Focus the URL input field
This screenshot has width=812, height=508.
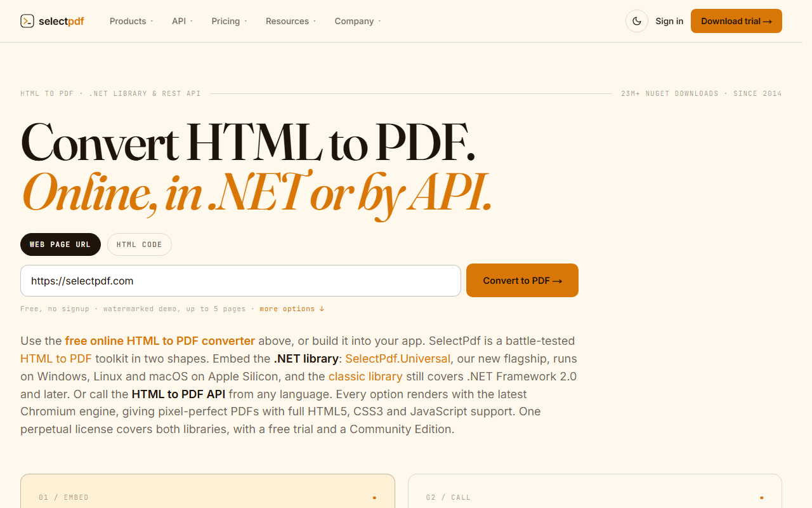[x=240, y=281]
